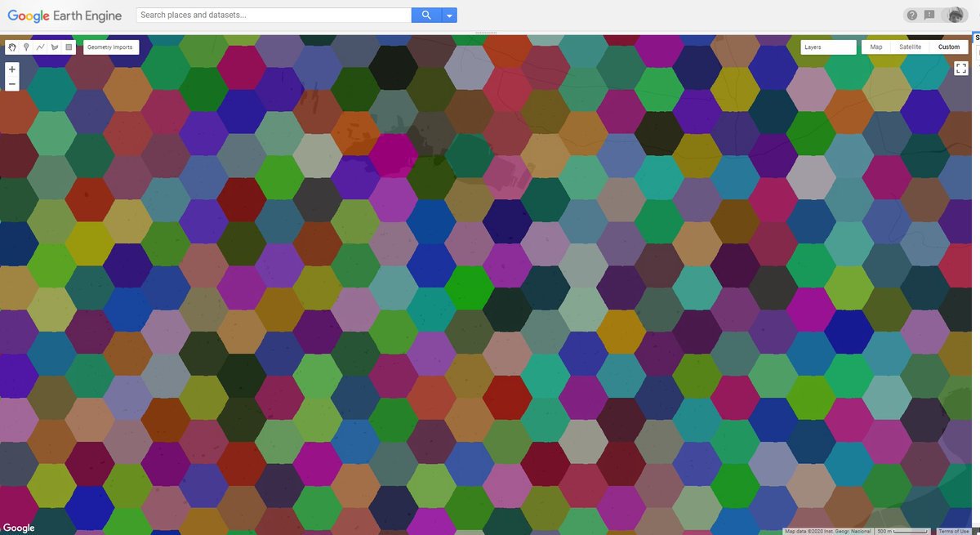The width and height of the screenshot is (980, 535).
Task: Toggle fullscreen map view
Action: pyautogui.click(x=961, y=69)
